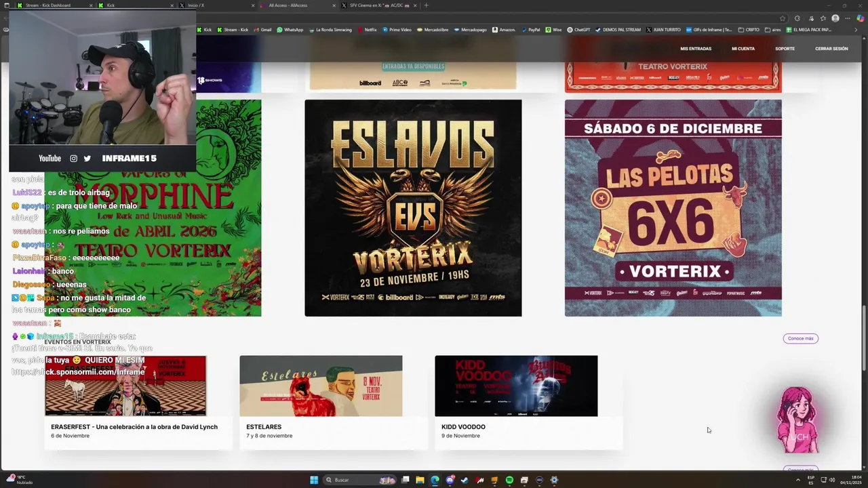Open EL MEGA PACK PAP bookmark

(809, 30)
